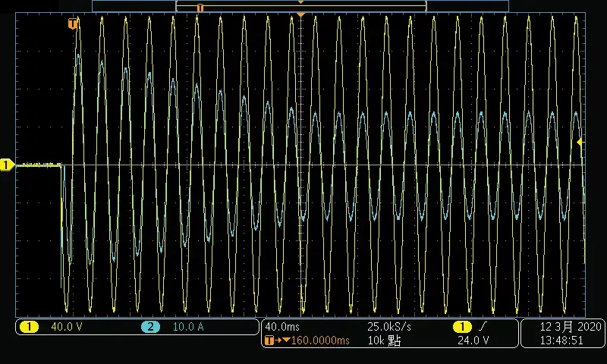The width and height of the screenshot is (607, 364).
Task: Click the 13:48:51 time readout
Action: [x=562, y=341]
